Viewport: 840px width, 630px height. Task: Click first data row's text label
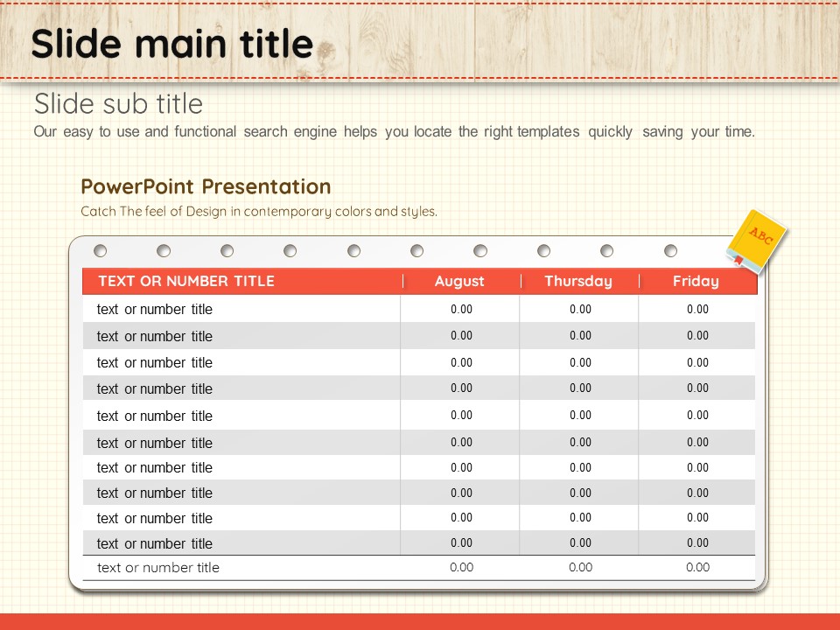tap(155, 310)
